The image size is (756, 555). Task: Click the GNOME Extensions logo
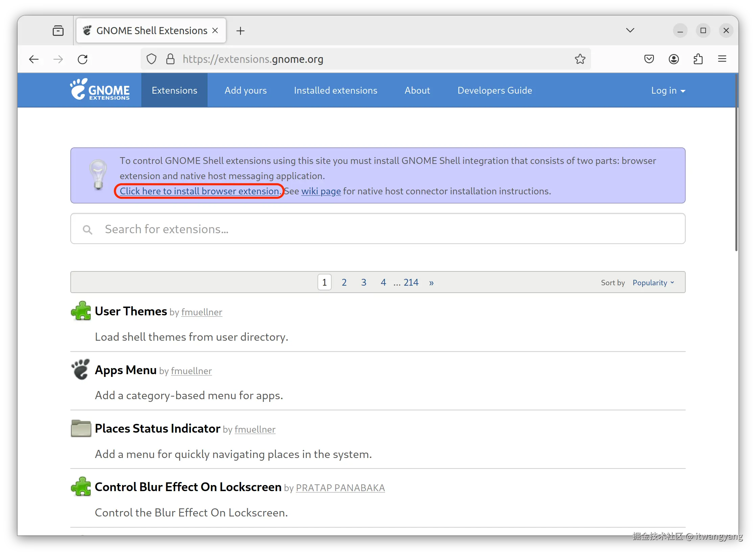pyautogui.click(x=100, y=90)
